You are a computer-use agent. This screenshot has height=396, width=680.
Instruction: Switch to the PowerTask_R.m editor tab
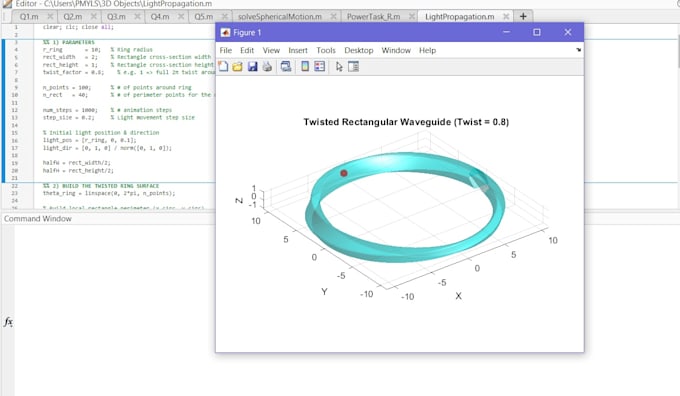373,16
